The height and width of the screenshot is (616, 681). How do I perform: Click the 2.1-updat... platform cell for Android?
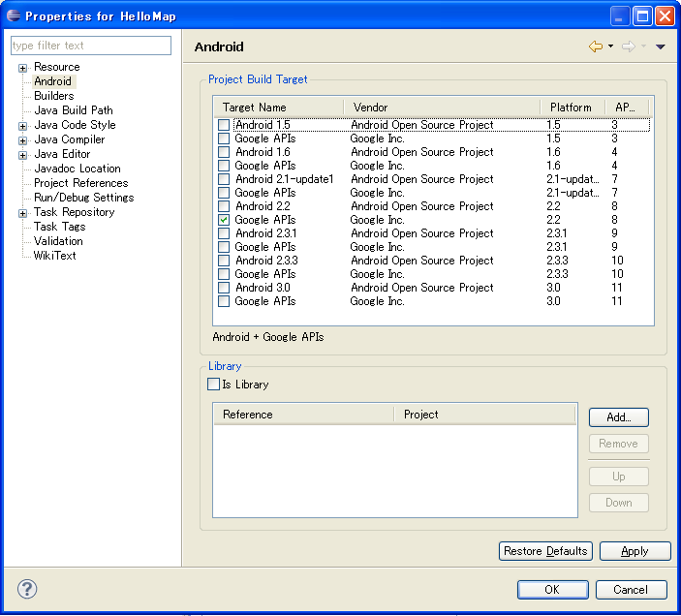[573, 179]
